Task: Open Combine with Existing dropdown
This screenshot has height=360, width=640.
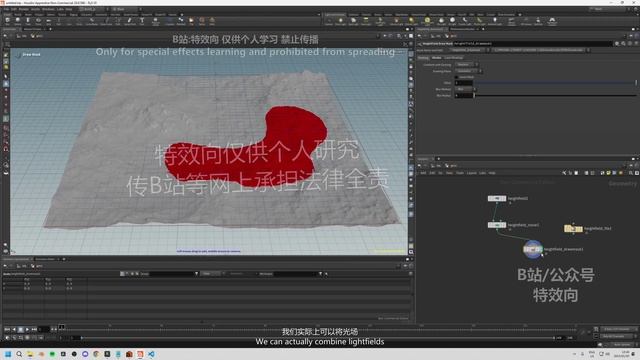Action: coord(466,64)
